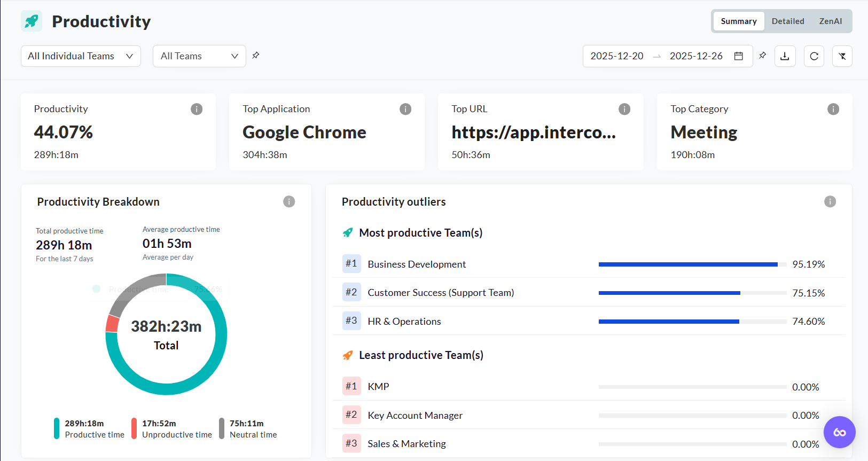Viewport: 868px width, 461px height.
Task: Click the Customer Success progress bar
Action: click(x=692, y=293)
